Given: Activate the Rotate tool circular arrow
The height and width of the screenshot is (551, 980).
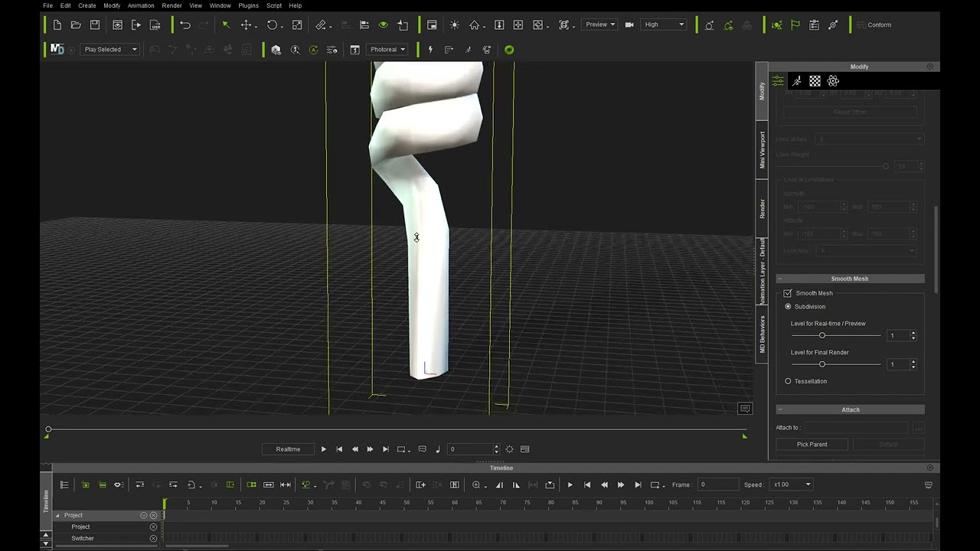Looking at the screenshot, I should 272,24.
